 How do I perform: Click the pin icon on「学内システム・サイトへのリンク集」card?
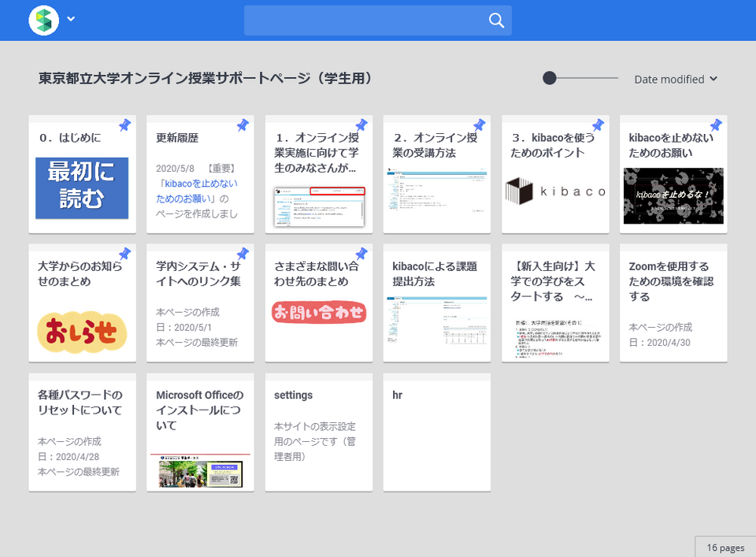point(243,254)
